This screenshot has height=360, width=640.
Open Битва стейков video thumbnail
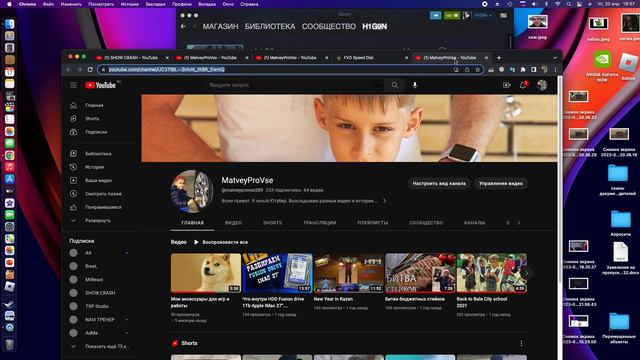tap(420, 273)
